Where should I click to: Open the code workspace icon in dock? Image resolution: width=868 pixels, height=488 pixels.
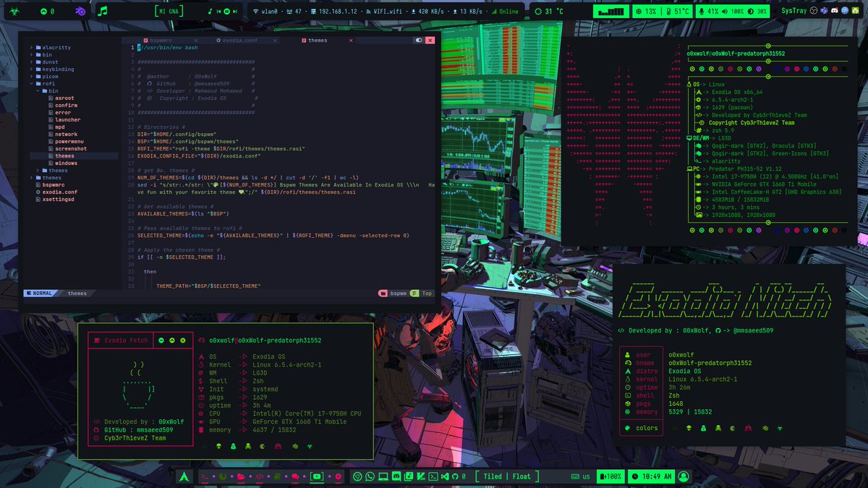260,477
